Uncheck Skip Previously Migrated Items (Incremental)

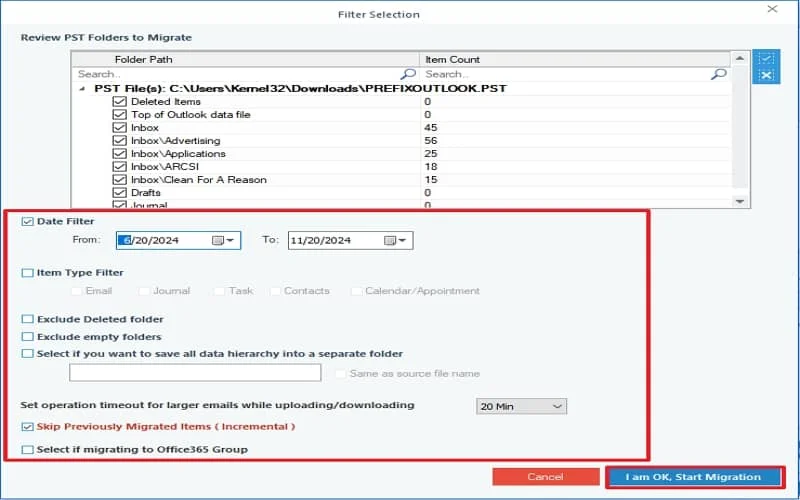28,427
